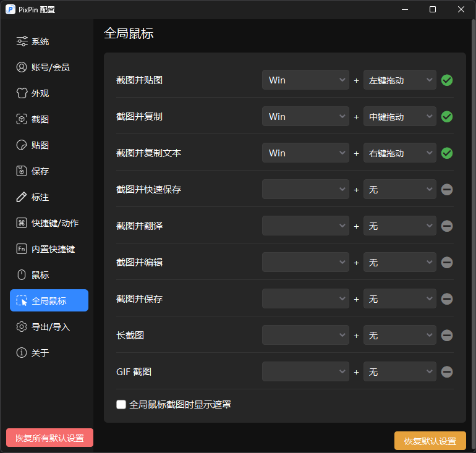
Task: Click the 截图 capture icon in sidebar
Action: tap(22, 119)
